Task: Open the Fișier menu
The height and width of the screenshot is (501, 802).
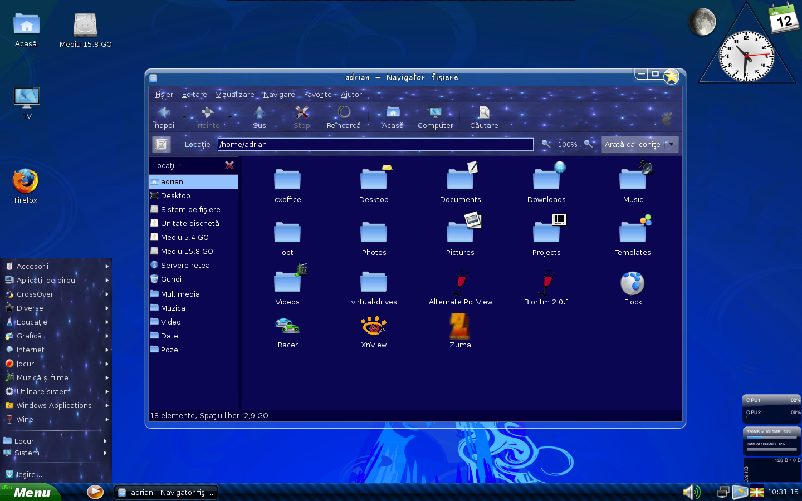Action: pyautogui.click(x=164, y=95)
